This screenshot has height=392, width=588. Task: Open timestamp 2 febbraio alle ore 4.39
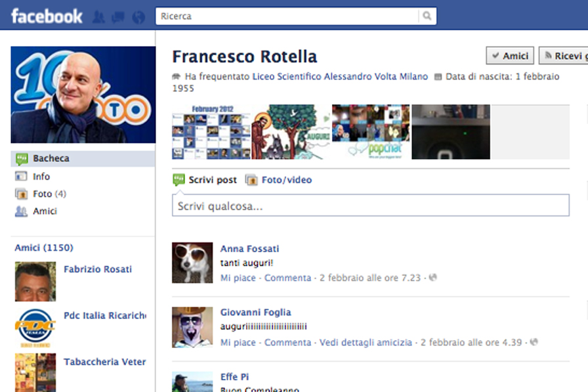471,343
